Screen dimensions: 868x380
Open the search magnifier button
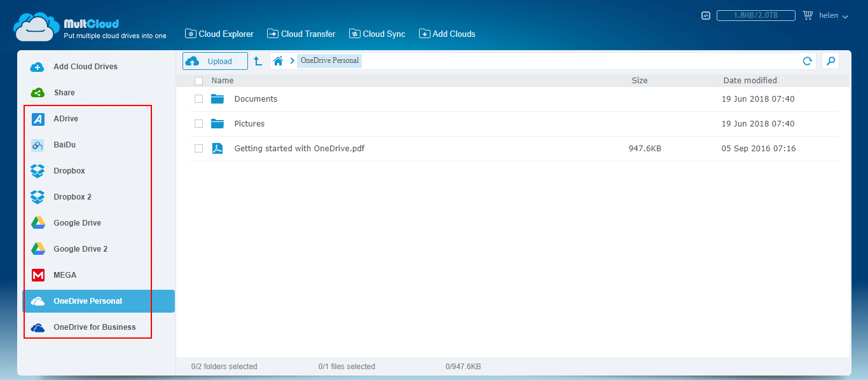tap(830, 61)
